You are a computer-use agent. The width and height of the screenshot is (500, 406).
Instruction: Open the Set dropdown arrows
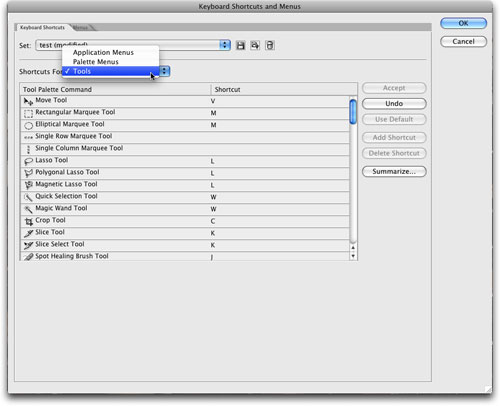225,45
